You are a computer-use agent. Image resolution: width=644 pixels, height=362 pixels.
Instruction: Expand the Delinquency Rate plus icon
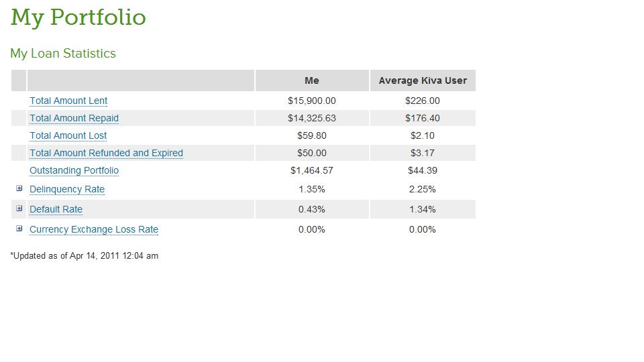coord(19,188)
